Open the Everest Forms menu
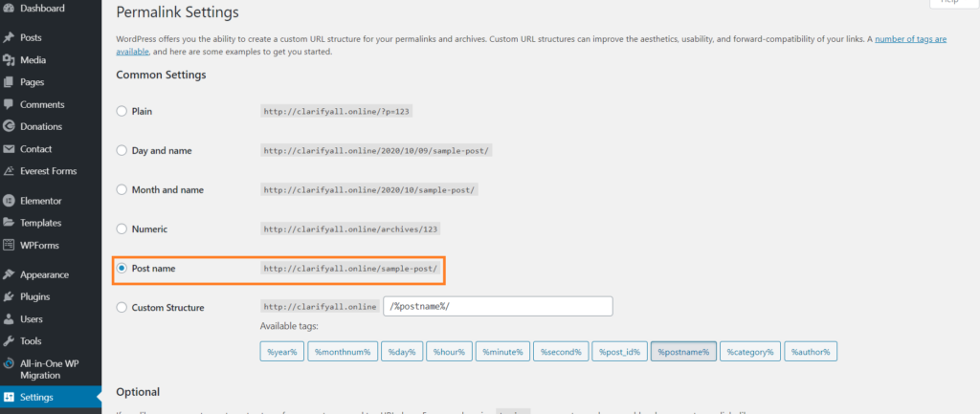The width and height of the screenshot is (980, 414). click(x=48, y=170)
